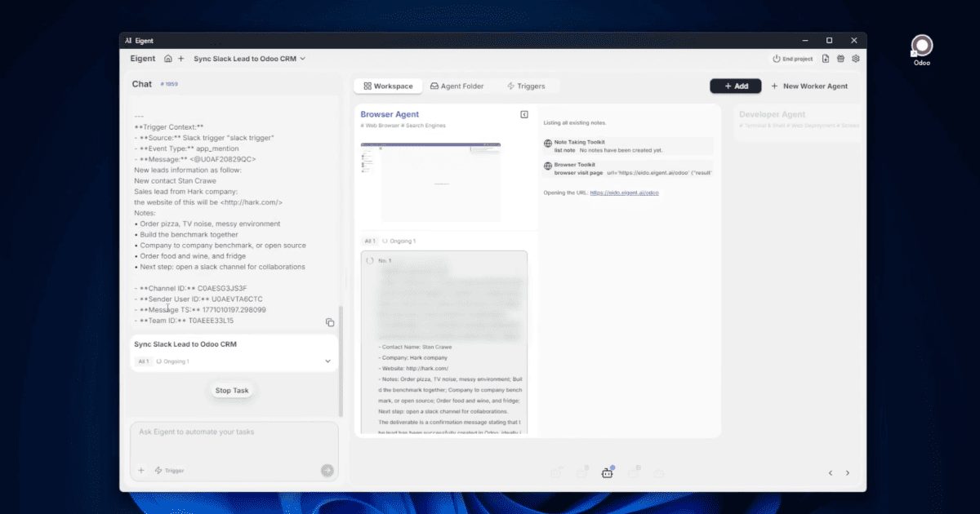Click the Note Taking Toolkit globe icon
Image resolution: width=980 pixels, height=514 pixels.
(x=548, y=144)
